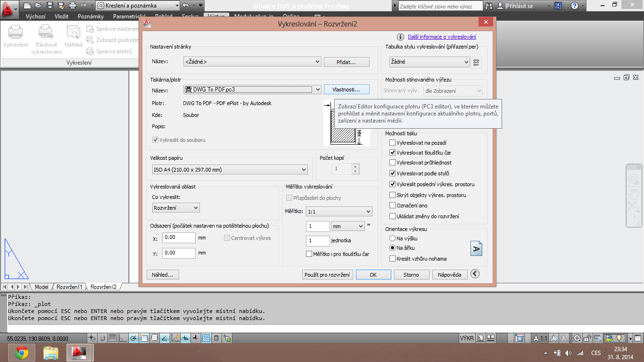The image size is (644, 362).
Task: Open the page setup Název dropdown showing <Žádné>
Action: (252, 62)
